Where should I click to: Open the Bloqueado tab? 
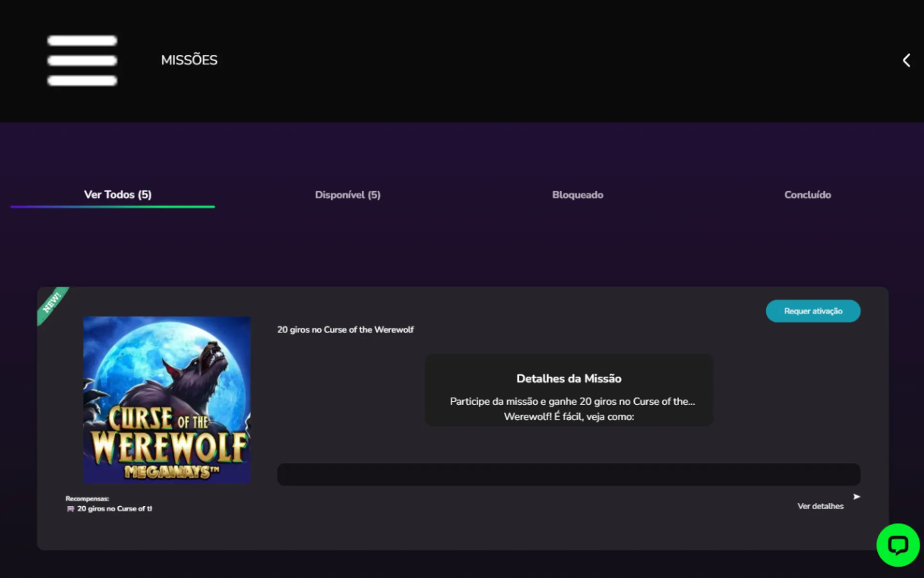tap(577, 195)
